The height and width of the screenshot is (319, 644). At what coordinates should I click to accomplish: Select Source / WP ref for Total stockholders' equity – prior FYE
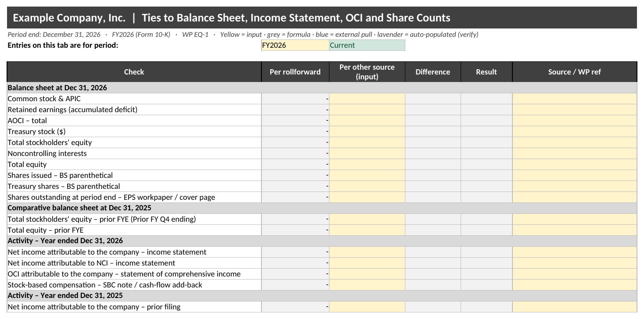coord(575,219)
